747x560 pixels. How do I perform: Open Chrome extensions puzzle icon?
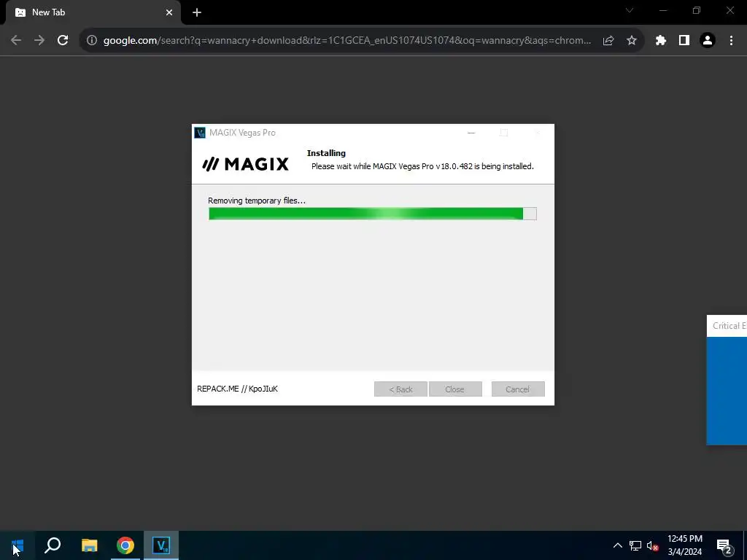pos(661,41)
